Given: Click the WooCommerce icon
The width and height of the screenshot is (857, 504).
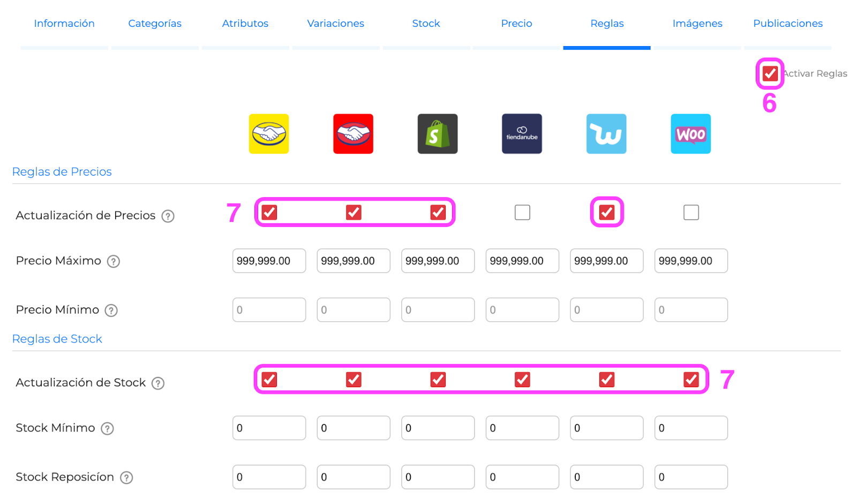Looking at the screenshot, I should (691, 134).
